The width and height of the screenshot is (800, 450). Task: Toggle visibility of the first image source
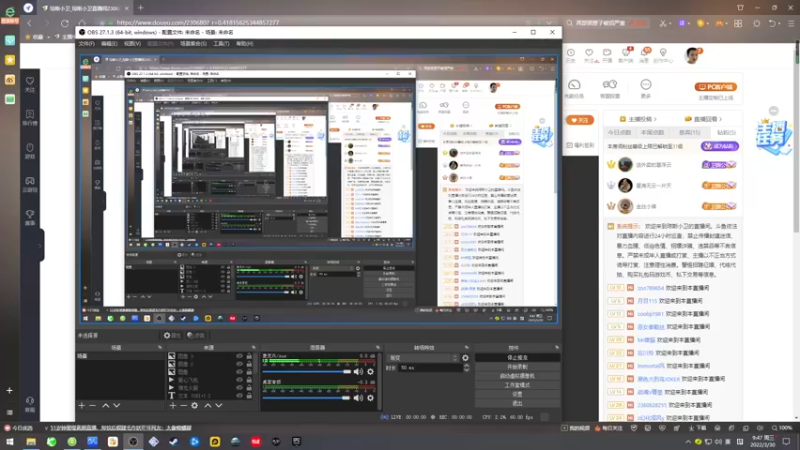(x=239, y=356)
